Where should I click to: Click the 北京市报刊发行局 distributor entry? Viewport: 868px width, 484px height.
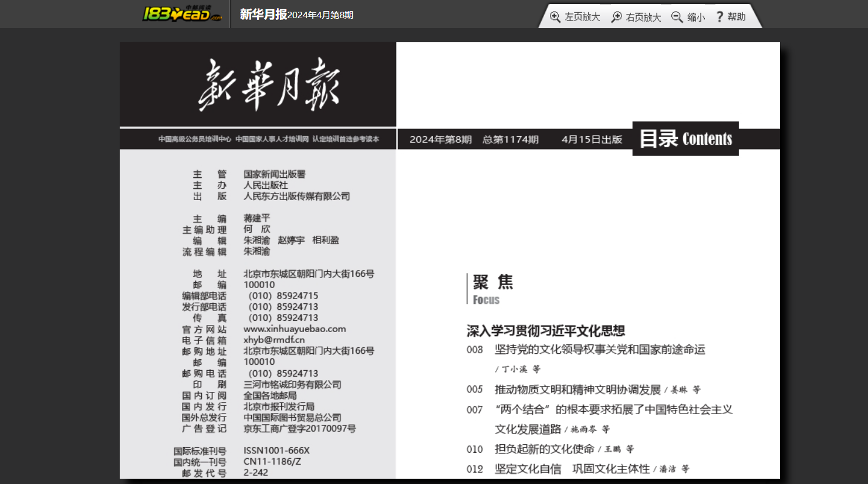279,407
